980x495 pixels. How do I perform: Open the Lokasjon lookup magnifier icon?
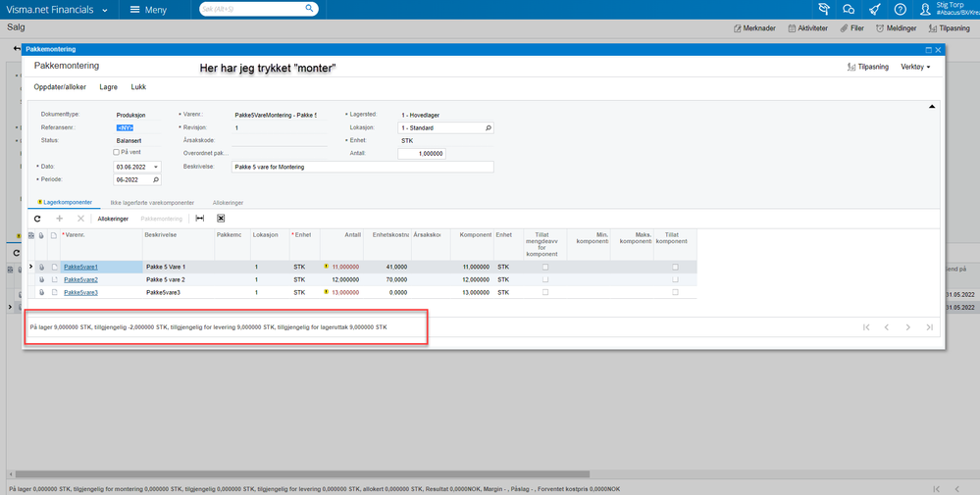pos(489,128)
